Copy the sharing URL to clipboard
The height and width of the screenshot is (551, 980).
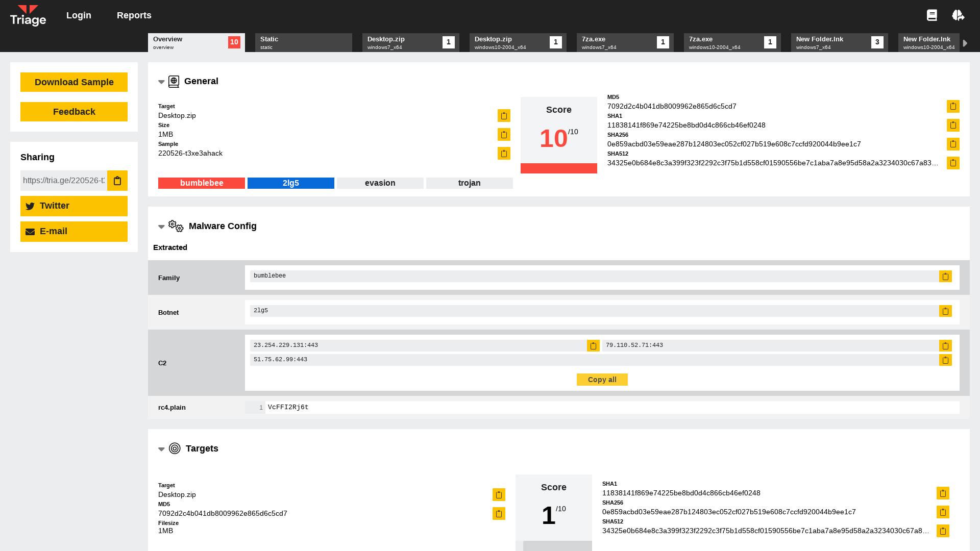click(117, 181)
